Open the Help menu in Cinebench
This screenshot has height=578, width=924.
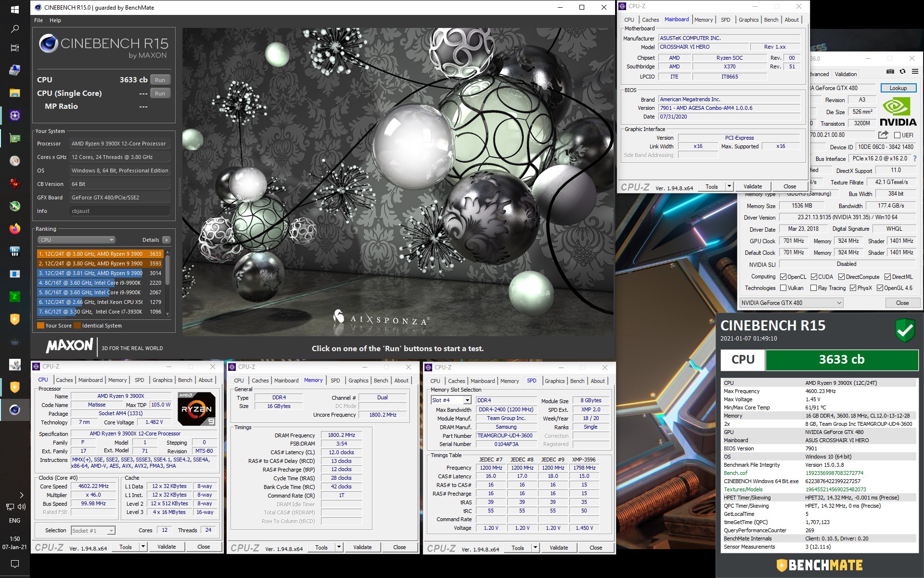click(x=55, y=20)
